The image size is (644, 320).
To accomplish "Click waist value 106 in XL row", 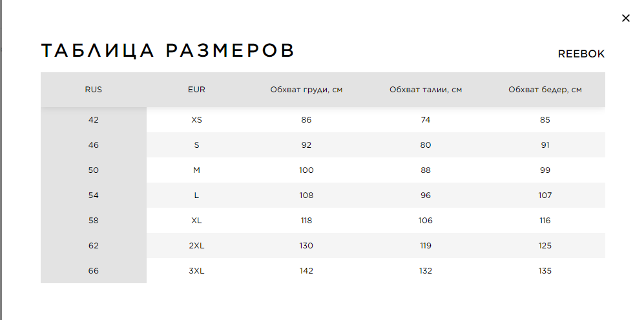I will 426,220.
